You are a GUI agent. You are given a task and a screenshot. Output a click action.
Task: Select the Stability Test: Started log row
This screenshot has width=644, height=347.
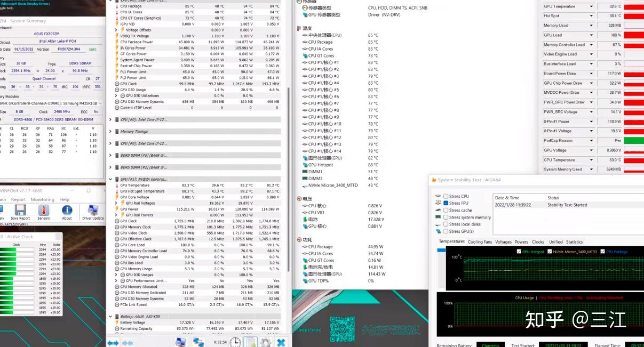point(568,205)
